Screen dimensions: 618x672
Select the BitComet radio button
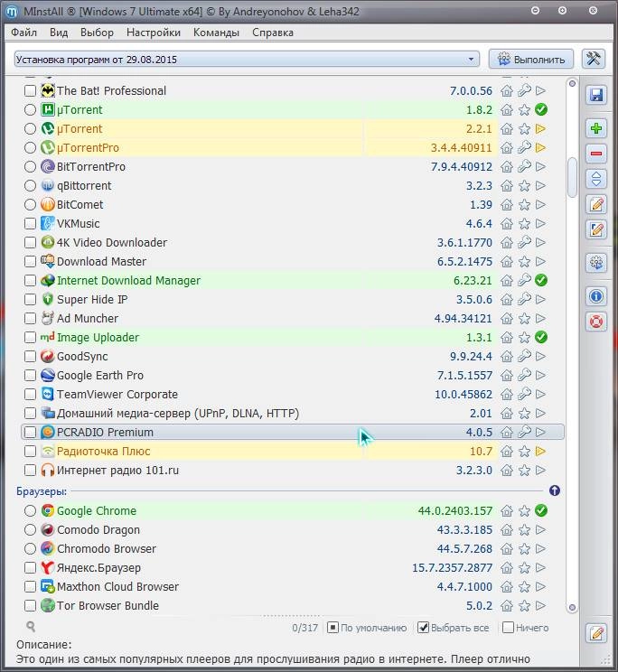click(30, 204)
